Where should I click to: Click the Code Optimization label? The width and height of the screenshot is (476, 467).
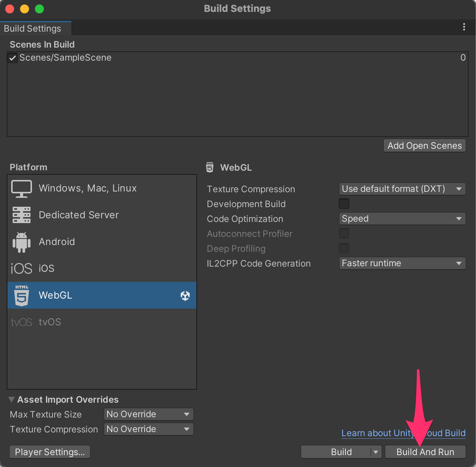coord(245,219)
